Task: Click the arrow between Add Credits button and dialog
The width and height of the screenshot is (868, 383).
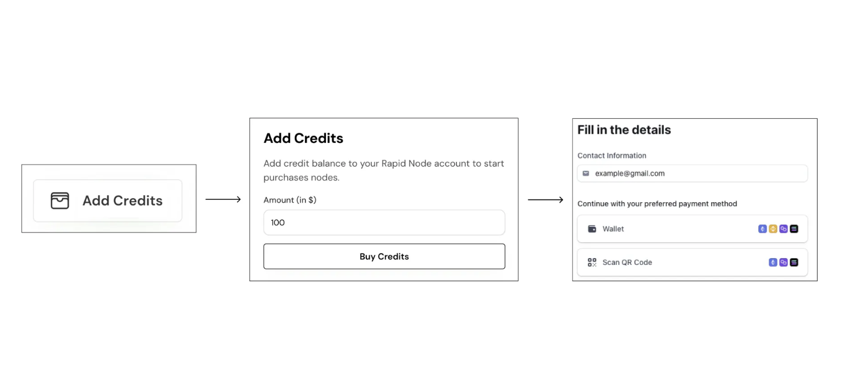Action: [223, 199]
